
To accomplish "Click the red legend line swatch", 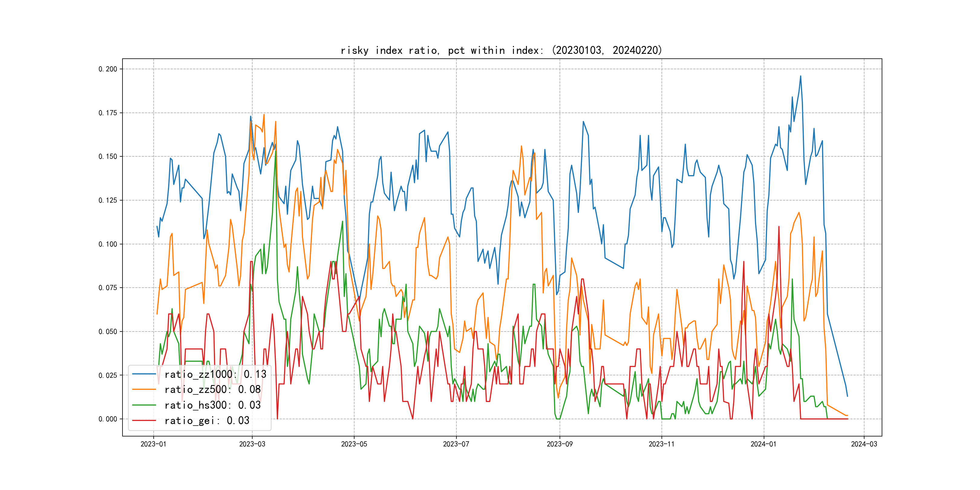I will point(144,421).
